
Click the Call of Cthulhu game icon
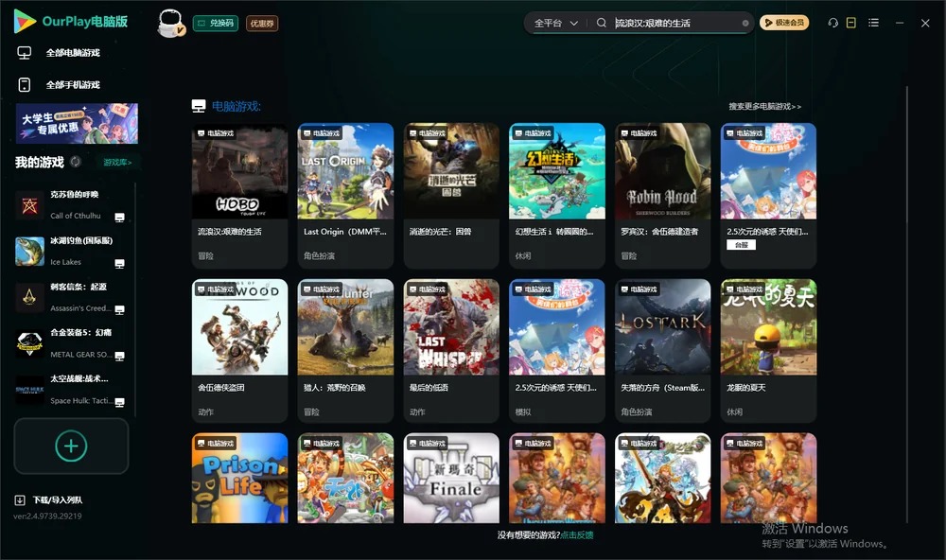coord(29,205)
